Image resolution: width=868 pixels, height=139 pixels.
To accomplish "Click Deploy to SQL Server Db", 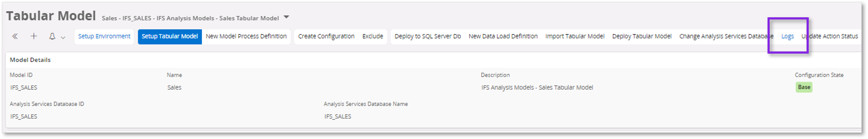I will (428, 36).
